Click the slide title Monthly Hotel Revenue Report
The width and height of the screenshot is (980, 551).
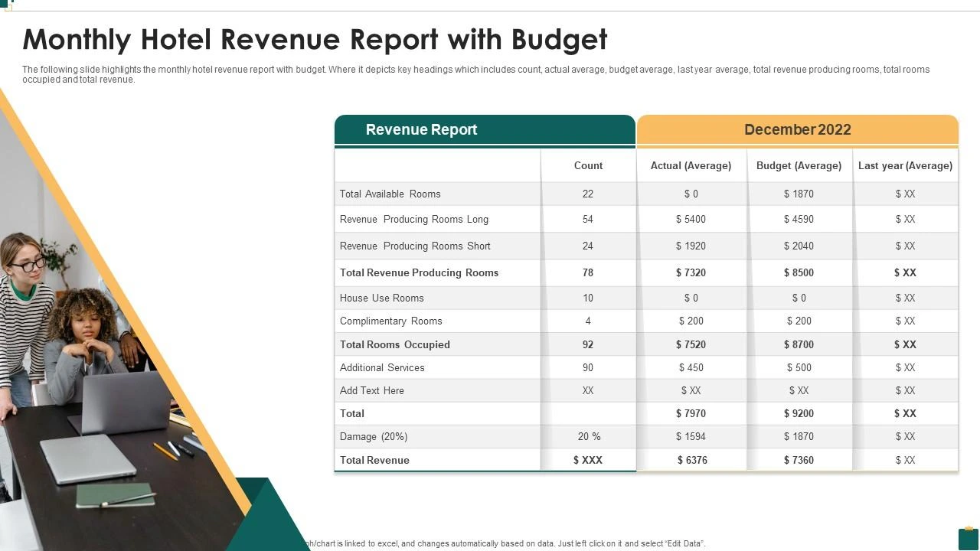(x=315, y=39)
